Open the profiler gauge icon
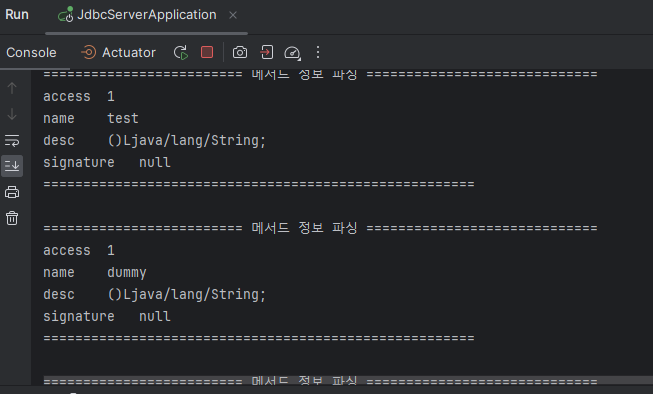 pyautogui.click(x=292, y=53)
